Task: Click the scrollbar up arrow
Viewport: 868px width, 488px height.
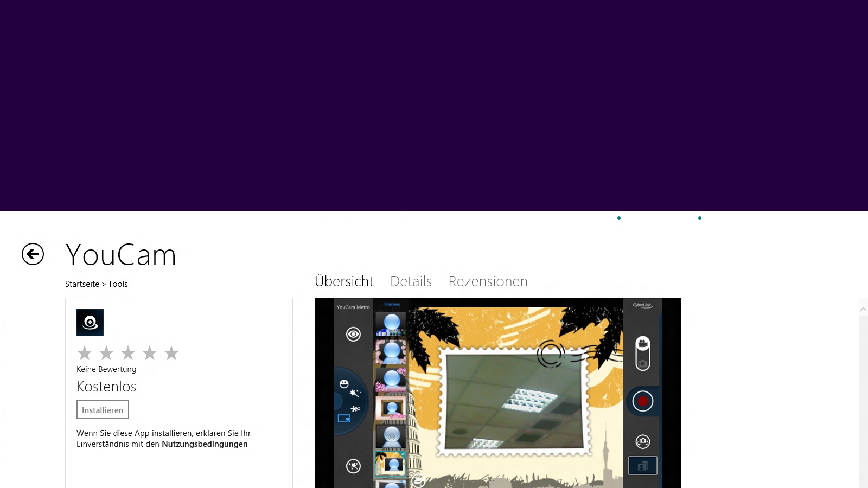Action: [863, 309]
